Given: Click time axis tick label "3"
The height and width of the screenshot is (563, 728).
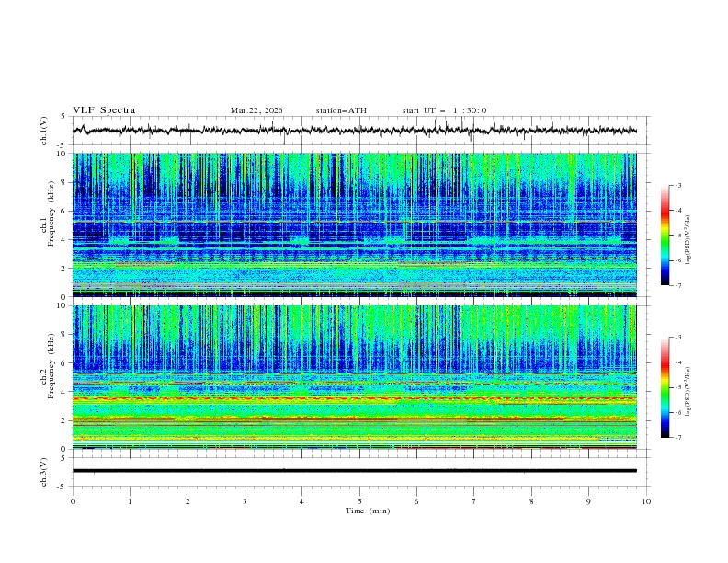Looking at the screenshot, I should point(245,501).
